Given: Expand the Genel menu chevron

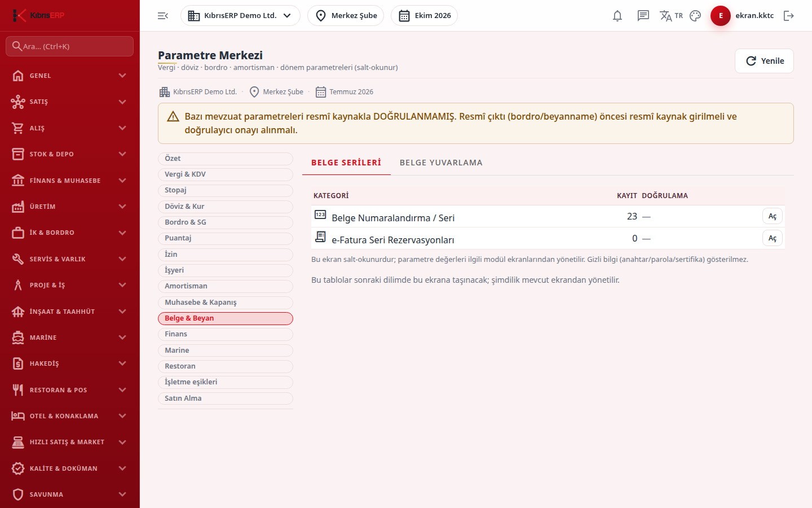Looking at the screenshot, I should 122,76.
